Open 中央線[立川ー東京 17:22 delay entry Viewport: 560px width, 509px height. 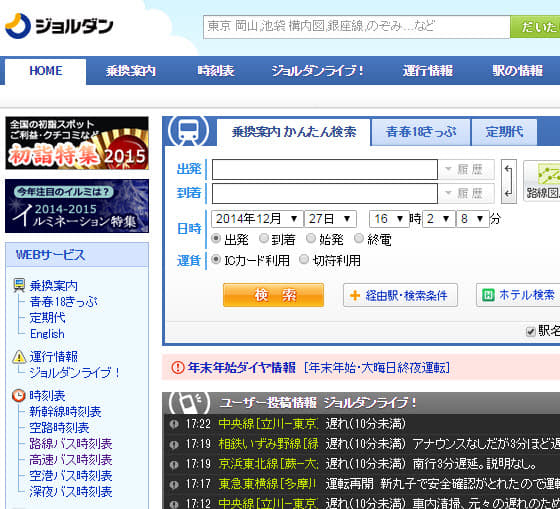268,424
